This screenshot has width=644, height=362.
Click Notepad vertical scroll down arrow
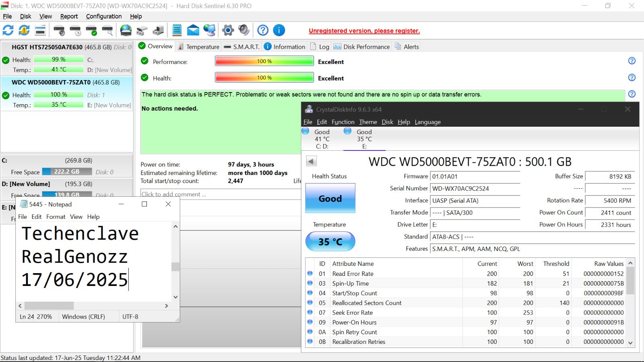click(x=175, y=297)
